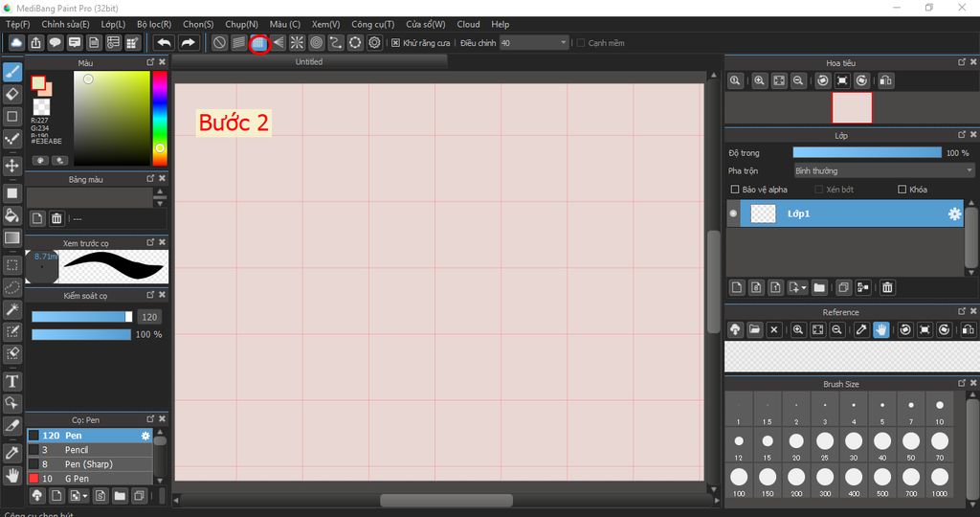
Task: Open the Cửa sổ(W) menu
Action: point(426,24)
